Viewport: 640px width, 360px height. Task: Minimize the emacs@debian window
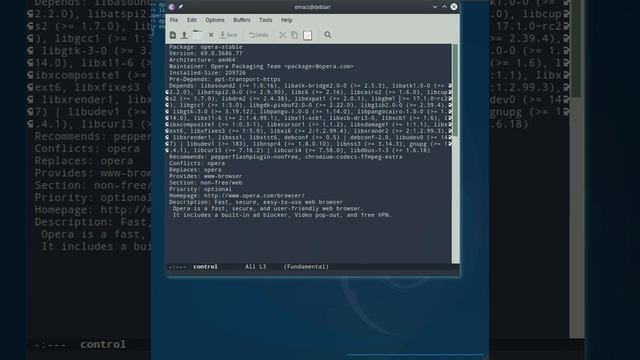pyautogui.click(x=435, y=7)
